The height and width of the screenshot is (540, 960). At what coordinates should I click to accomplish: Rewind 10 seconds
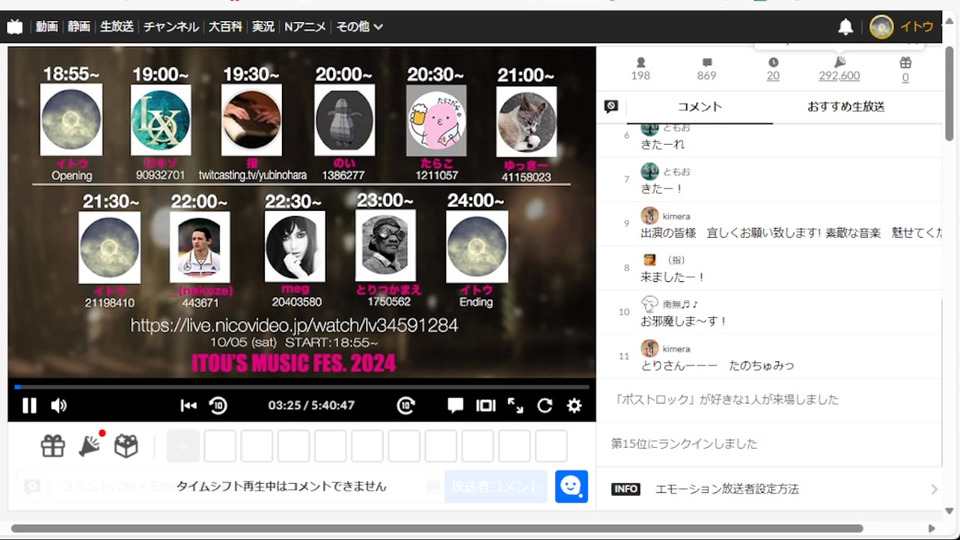218,405
